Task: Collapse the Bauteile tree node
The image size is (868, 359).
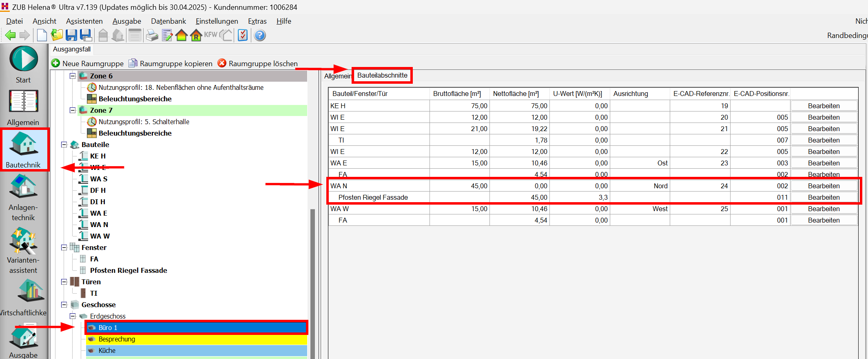Action: pos(64,145)
